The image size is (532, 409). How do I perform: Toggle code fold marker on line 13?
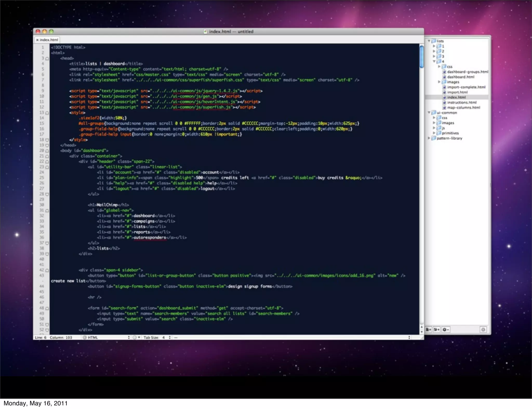[x=47, y=113]
